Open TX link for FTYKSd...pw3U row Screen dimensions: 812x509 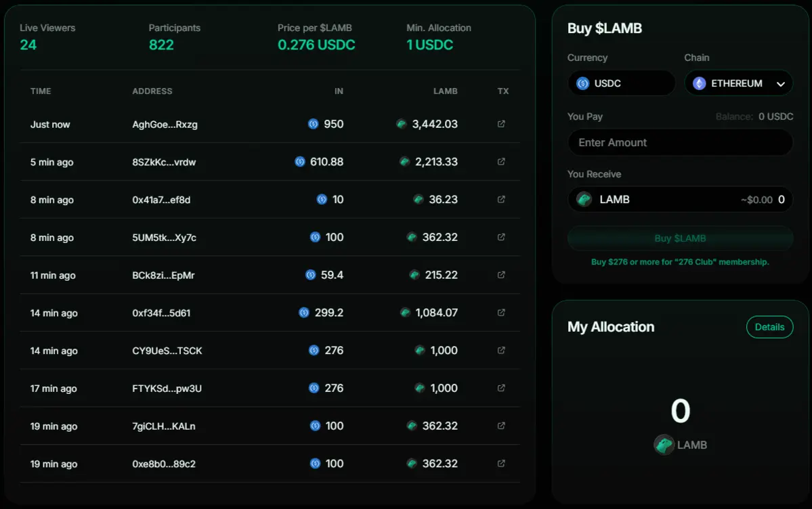point(501,388)
